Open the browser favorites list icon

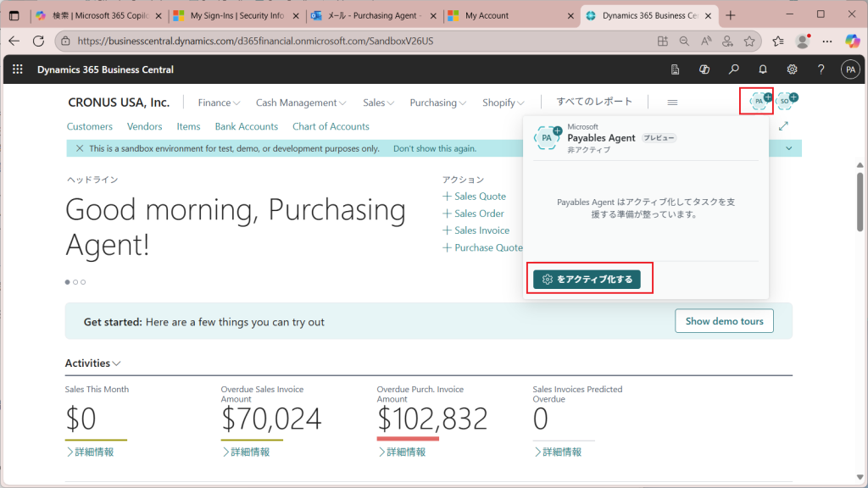[x=778, y=41]
